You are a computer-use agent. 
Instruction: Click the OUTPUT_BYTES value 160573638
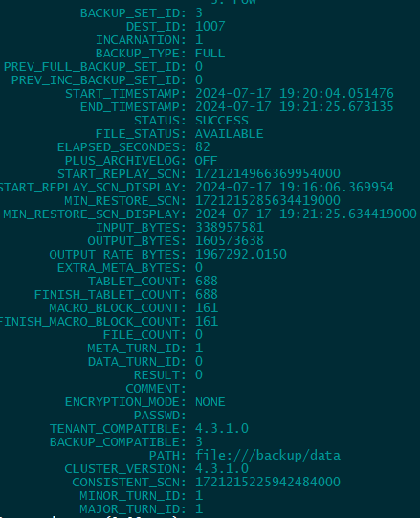[230, 241]
